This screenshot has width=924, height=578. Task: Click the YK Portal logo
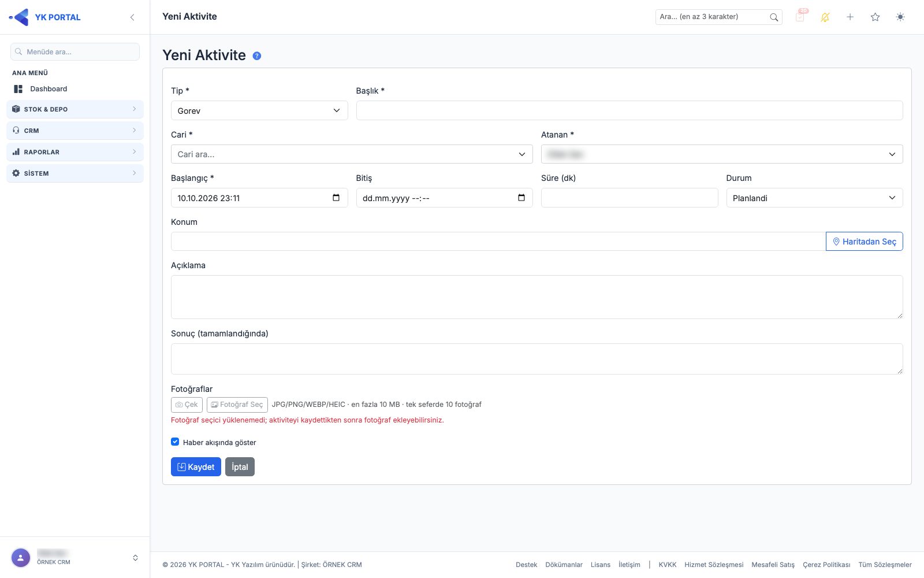[x=45, y=17]
